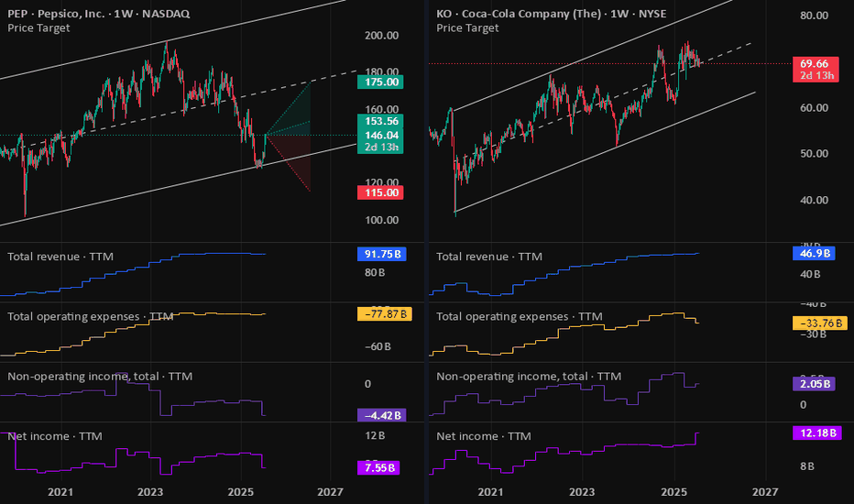Click the 153.56 average price target label
854x504 pixels.
point(380,121)
